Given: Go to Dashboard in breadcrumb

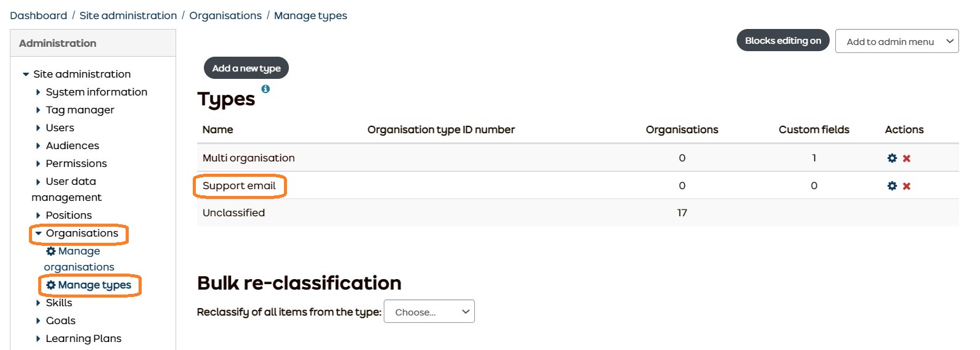Looking at the screenshot, I should 38,15.
